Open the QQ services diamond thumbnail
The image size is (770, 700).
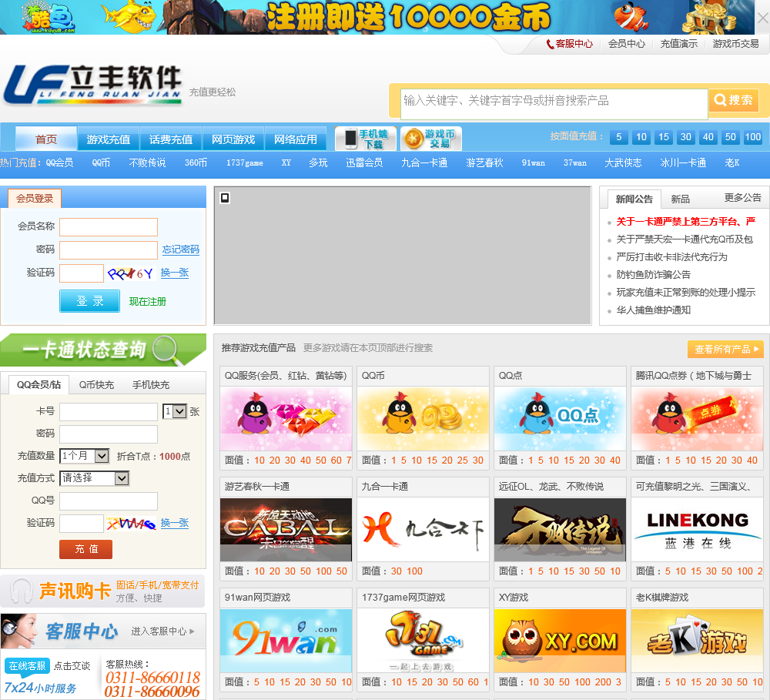pos(286,418)
